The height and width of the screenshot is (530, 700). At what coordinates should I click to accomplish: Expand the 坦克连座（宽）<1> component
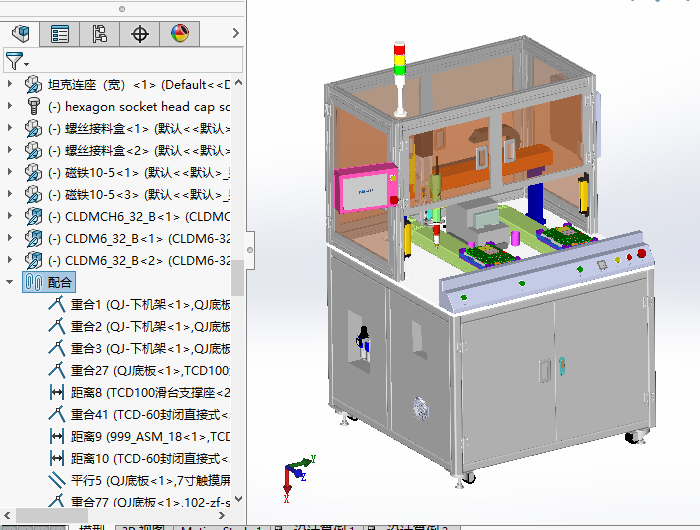pyautogui.click(x=10, y=83)
